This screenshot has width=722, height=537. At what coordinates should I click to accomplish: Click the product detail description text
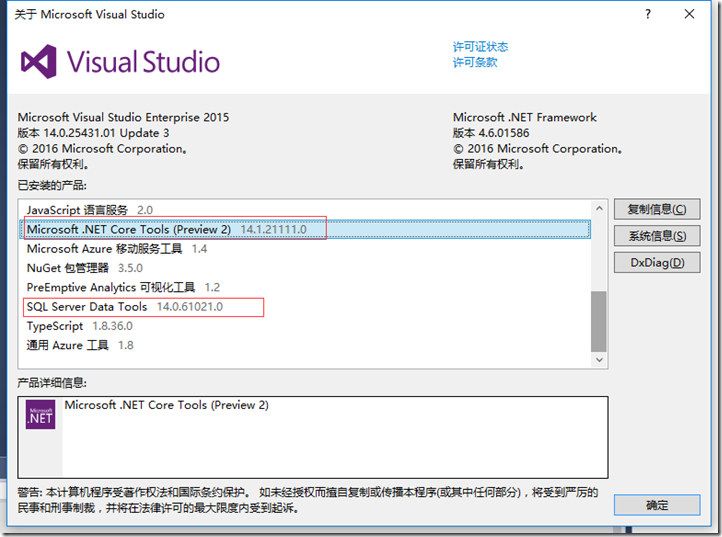click(x=166, y=405)
